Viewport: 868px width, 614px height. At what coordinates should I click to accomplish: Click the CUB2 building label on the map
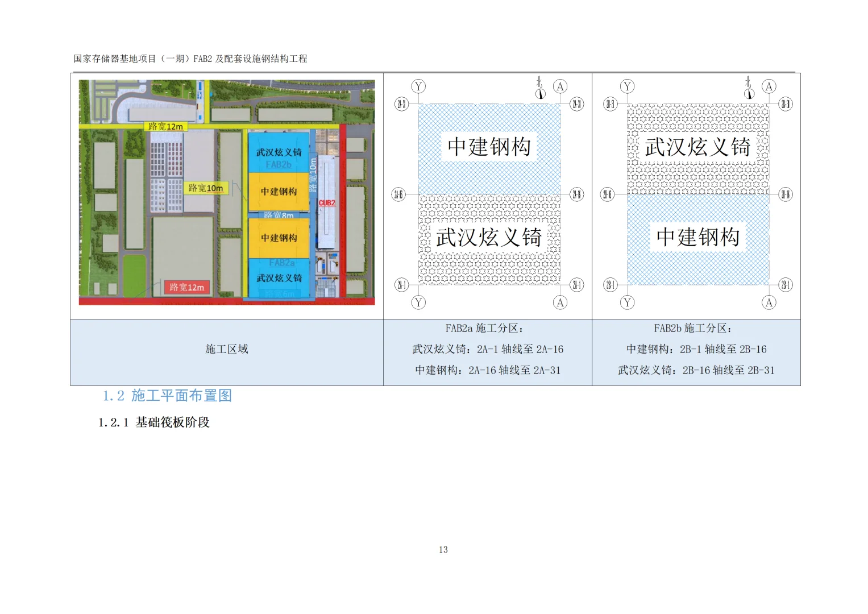pyautogui.click(x=326, y=202)
